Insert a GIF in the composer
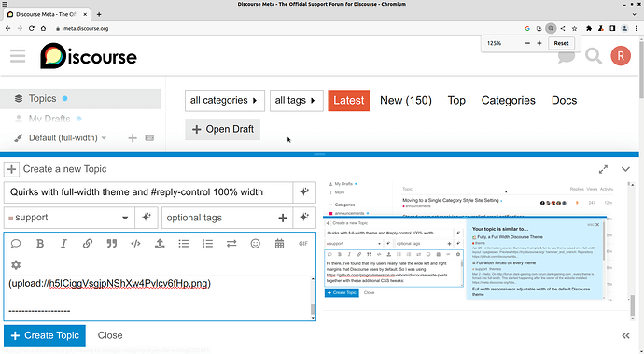 tap(303, 244)
